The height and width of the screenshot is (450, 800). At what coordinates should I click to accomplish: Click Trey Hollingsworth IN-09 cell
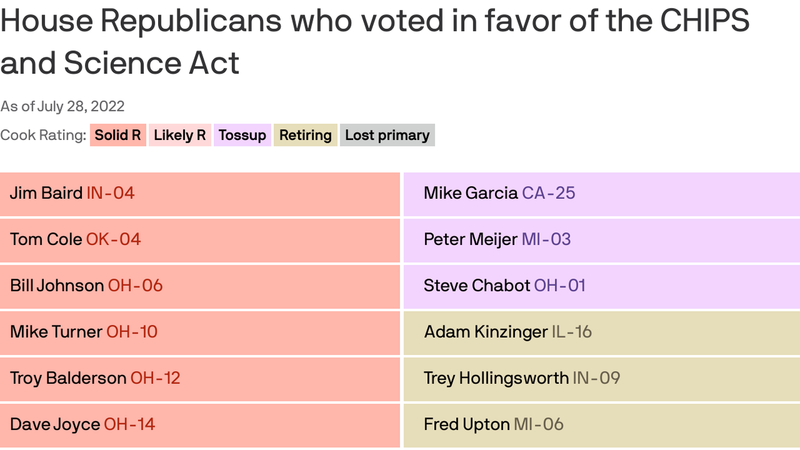[601, 378]
